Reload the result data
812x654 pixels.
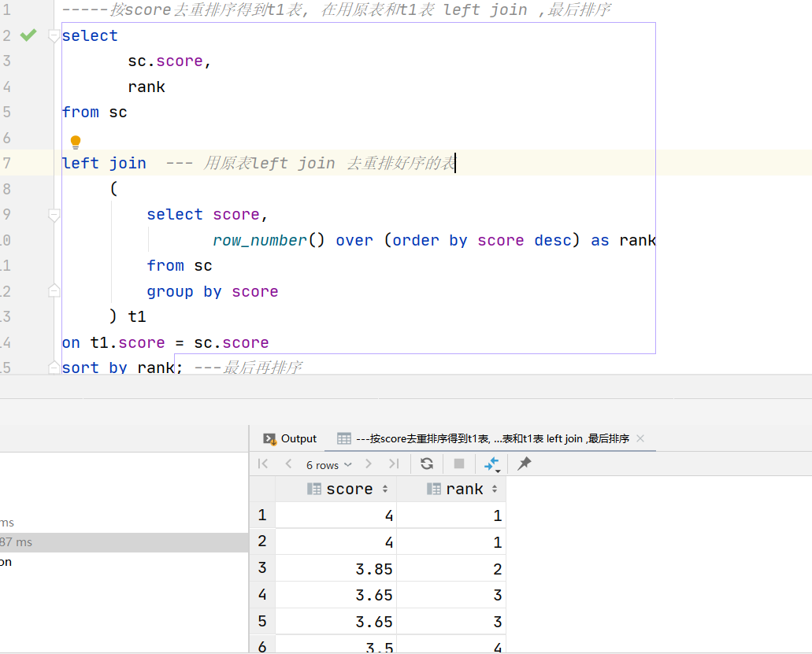(x=427, y=464)
